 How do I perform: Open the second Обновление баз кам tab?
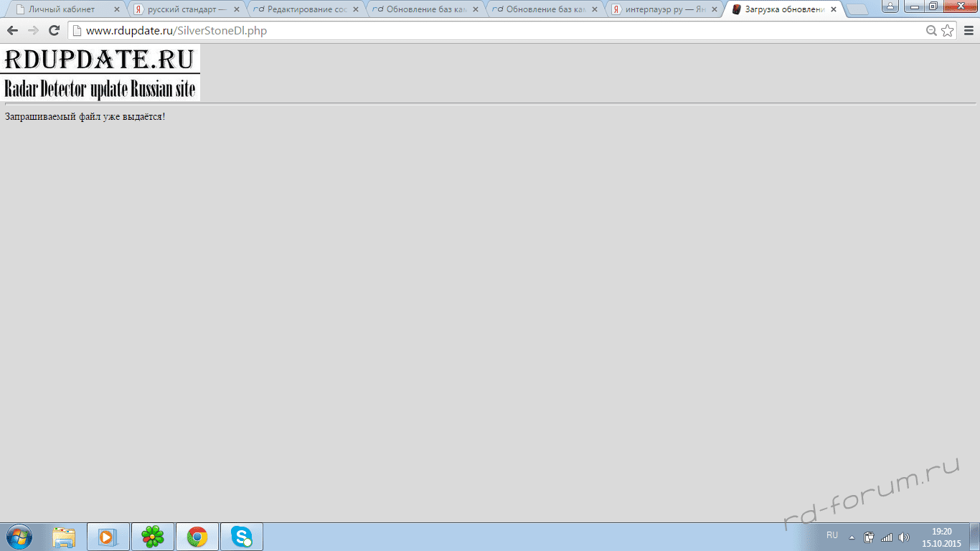tap(546, 10)
